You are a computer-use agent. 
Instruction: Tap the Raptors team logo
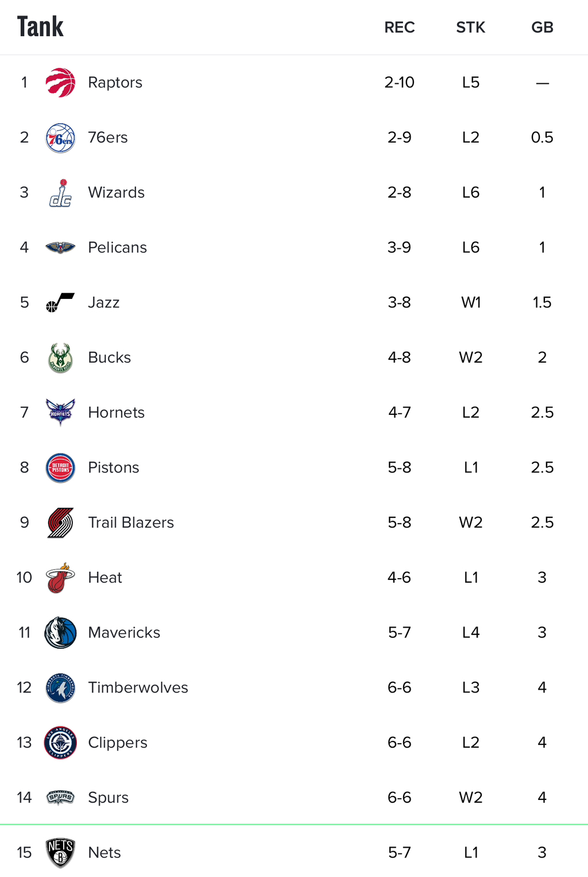(60, 82)
